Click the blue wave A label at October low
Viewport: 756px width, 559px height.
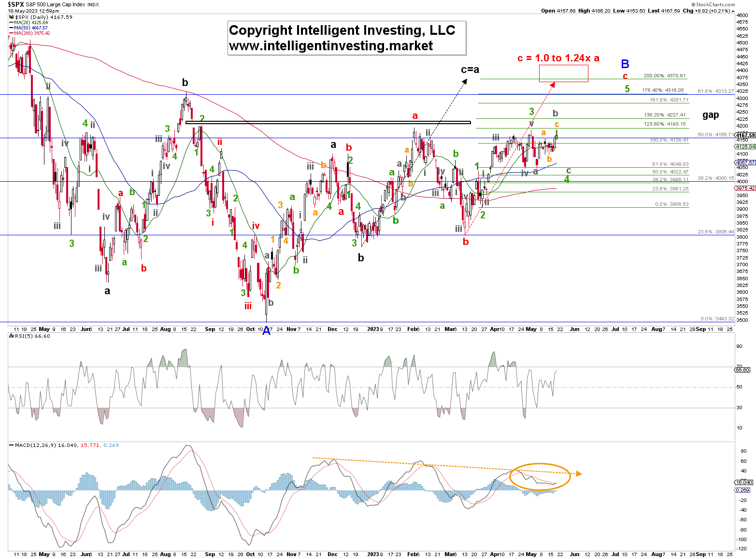pos(266,331)
